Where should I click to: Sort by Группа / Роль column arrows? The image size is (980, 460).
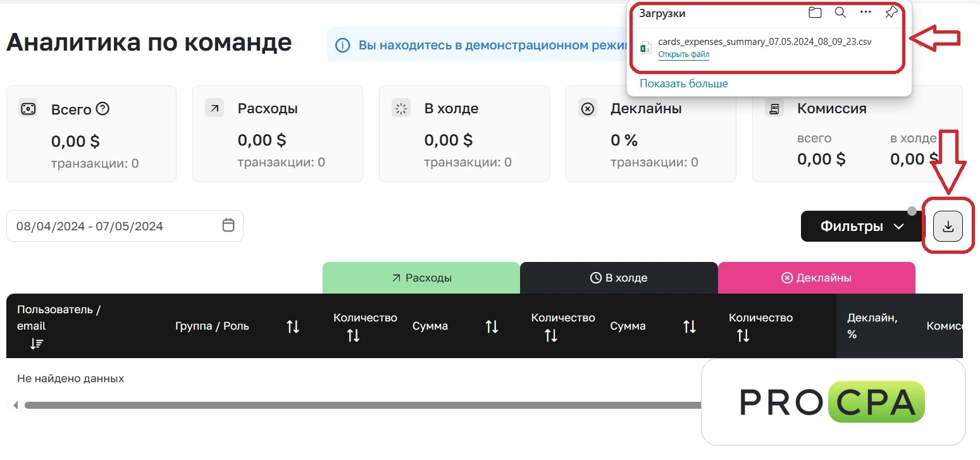coord(293,326)
